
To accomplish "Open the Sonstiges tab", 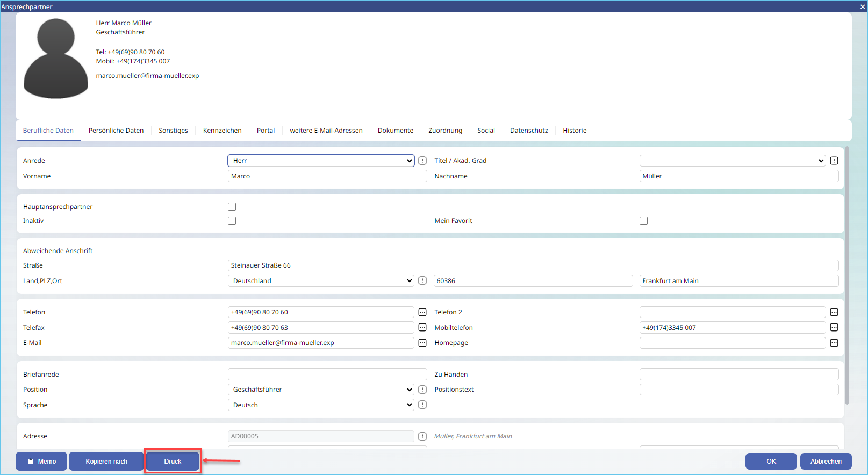I will (x=174, y=131).
